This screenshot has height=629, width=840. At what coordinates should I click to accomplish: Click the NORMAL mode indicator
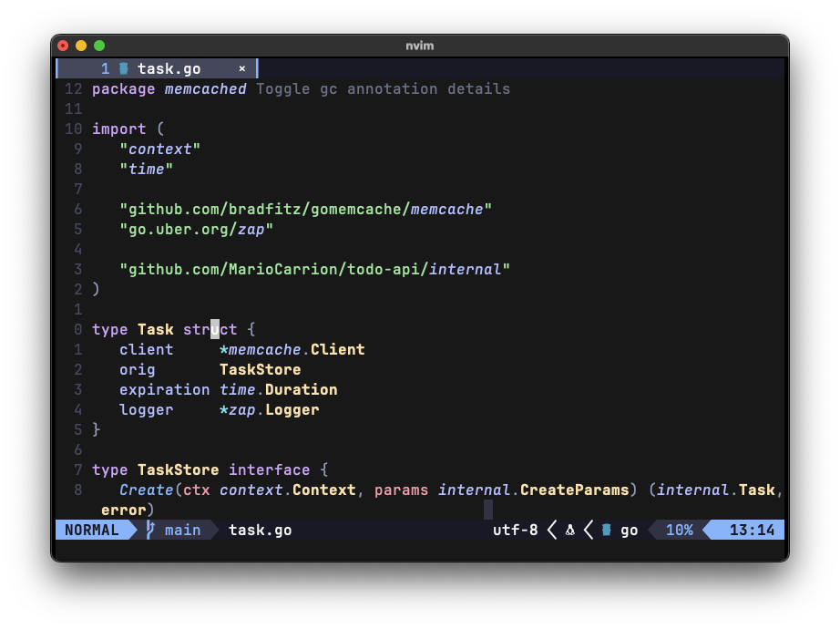coord(88,530)
